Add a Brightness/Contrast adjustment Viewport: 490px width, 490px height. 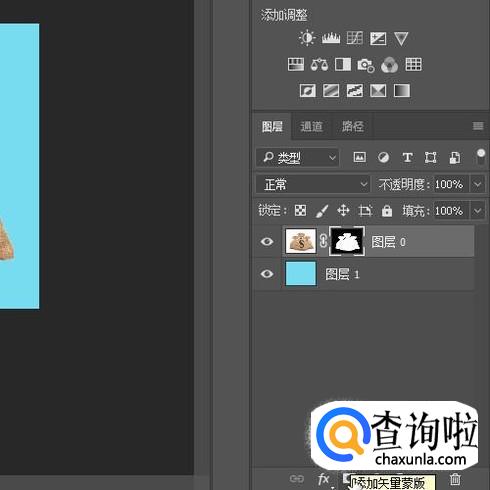[307, 38]
